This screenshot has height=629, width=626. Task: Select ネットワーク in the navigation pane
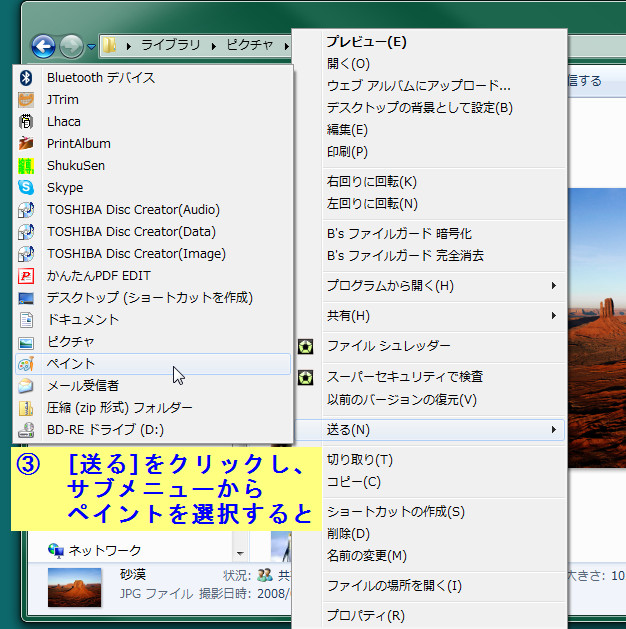[104, 550]
